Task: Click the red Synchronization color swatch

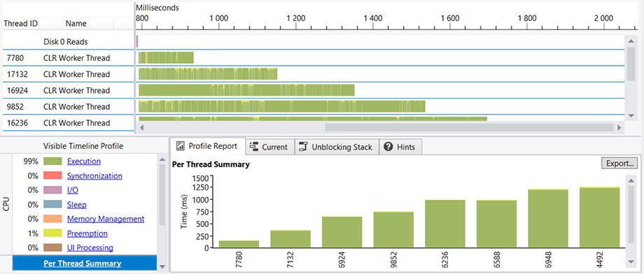Action: click(52, 176)
